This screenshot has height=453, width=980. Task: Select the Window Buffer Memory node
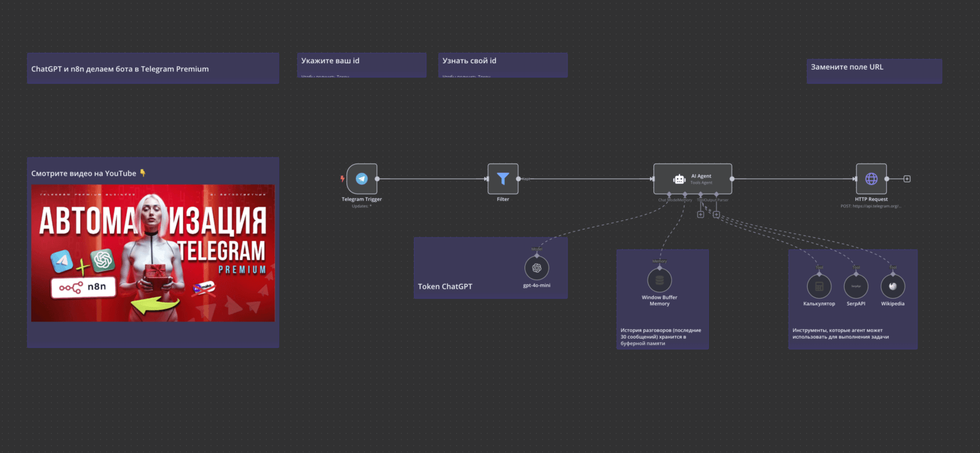[660, 280]
